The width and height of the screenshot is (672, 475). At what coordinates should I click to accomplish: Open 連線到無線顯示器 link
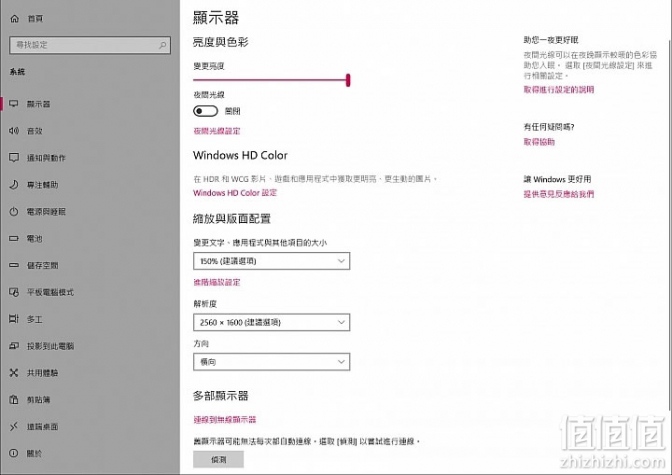(225, 420)
